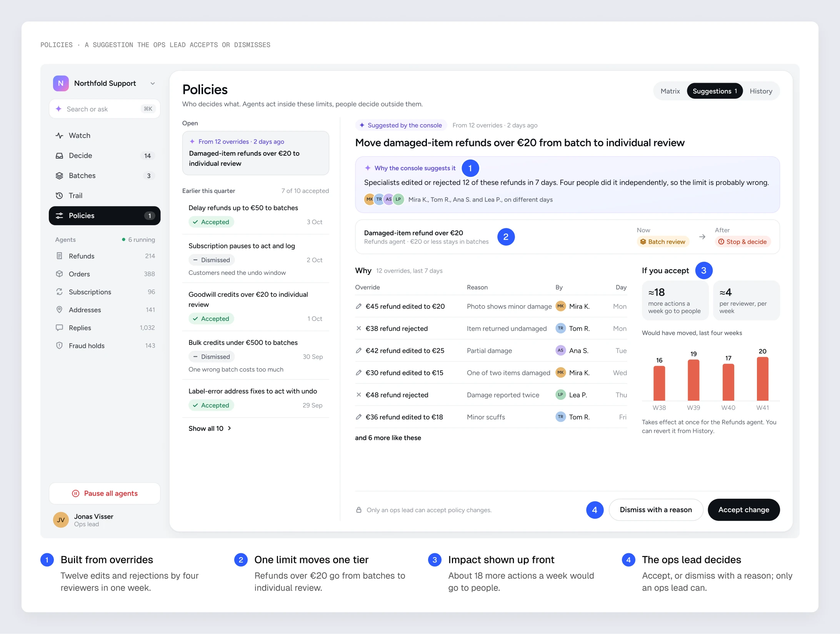Image resolution: width=840 pixels, height=634 pixels.
Task: Click the Accept change button
Action: tap(743, 510)
